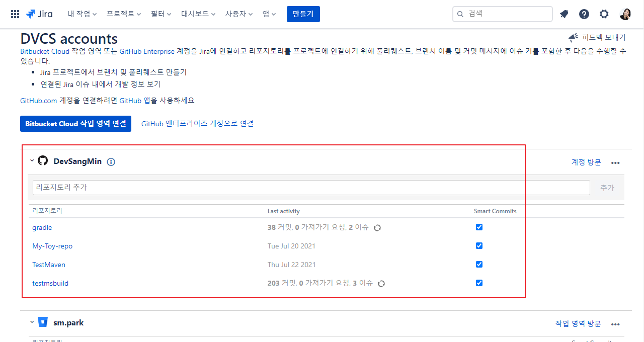
Task: Toggle Smart Commits for TestMaven
Action: point(479,265)
